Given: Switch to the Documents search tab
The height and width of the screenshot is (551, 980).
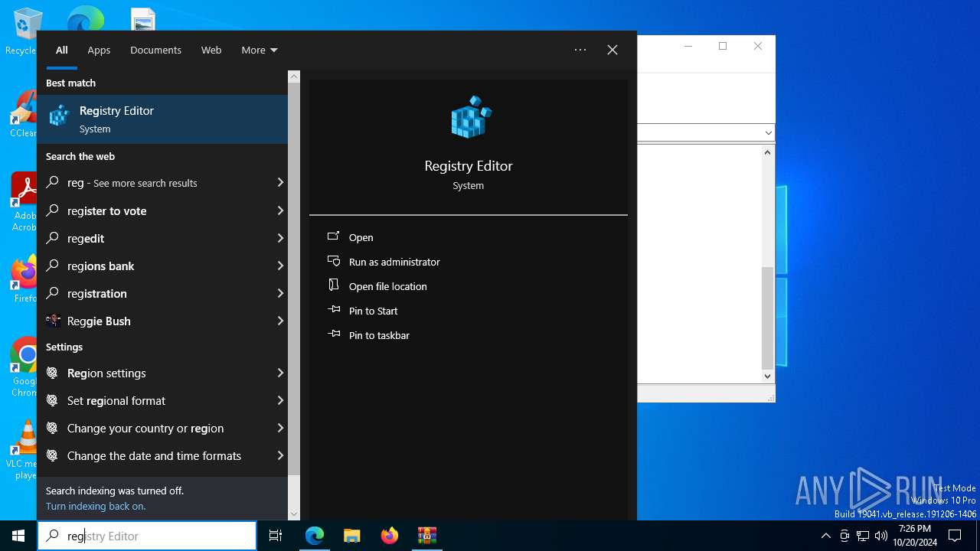Looking at the screenshot, I should 155,50.
